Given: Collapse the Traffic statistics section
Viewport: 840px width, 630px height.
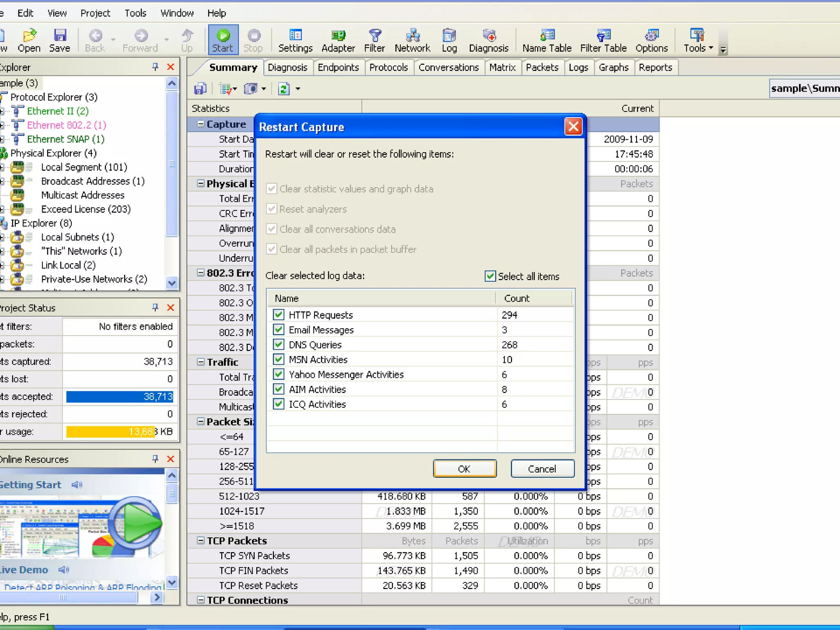Looking at the screenshot, I should tap(201, 362).
